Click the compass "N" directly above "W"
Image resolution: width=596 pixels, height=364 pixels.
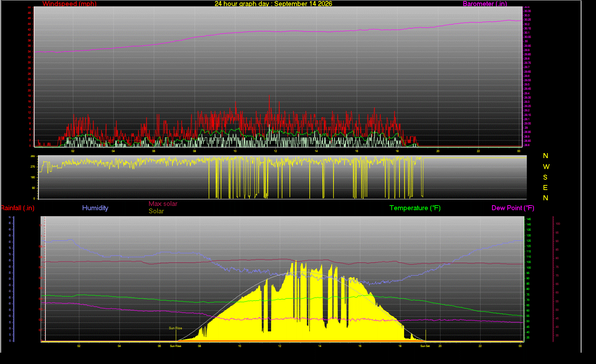click(x=546, y=156)
